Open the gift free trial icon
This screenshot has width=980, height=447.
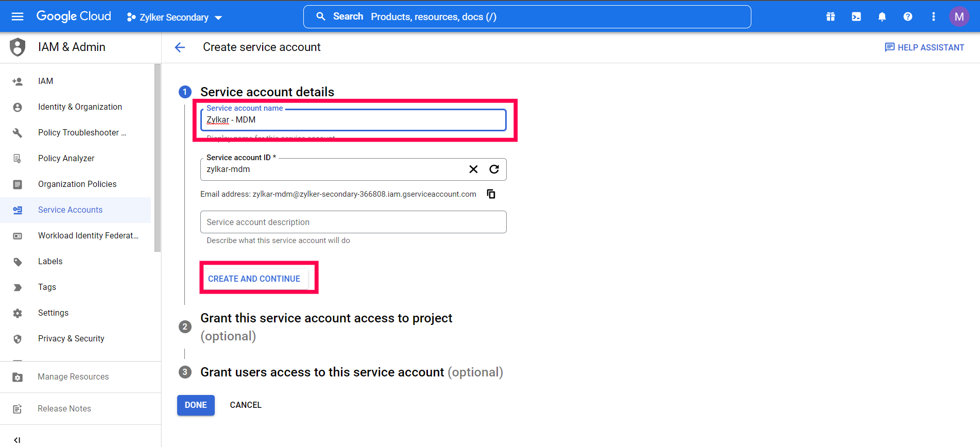[x=831, y=16]
